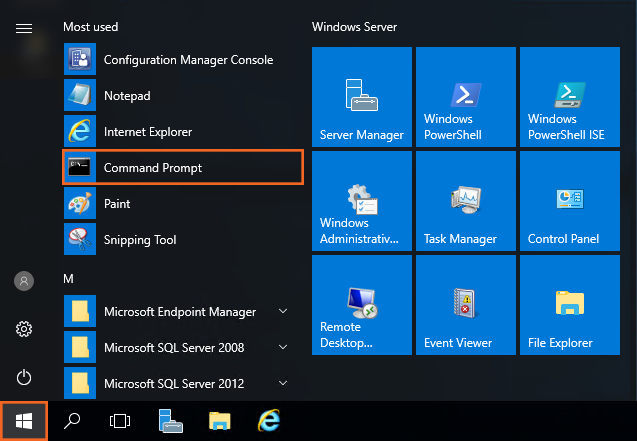Image resolution: width=637 pixels, height=441 pixels.
Task: Open the Server Manager tile
Action: pyautogui.click(x=361, y=97)
